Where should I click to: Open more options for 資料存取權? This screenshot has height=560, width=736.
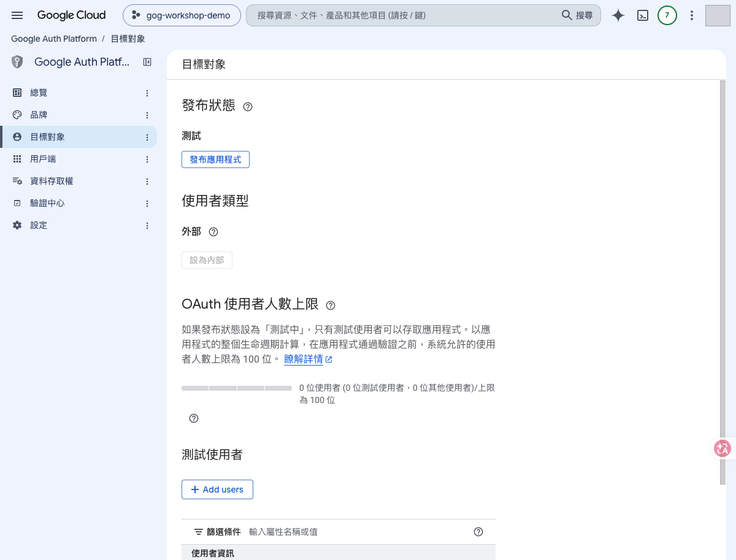(147, 182)
